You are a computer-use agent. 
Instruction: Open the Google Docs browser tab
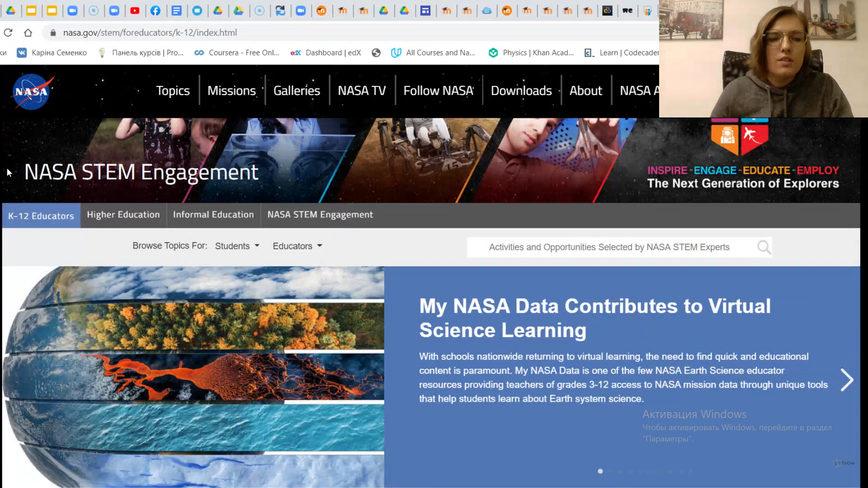(x=176, y=10)
